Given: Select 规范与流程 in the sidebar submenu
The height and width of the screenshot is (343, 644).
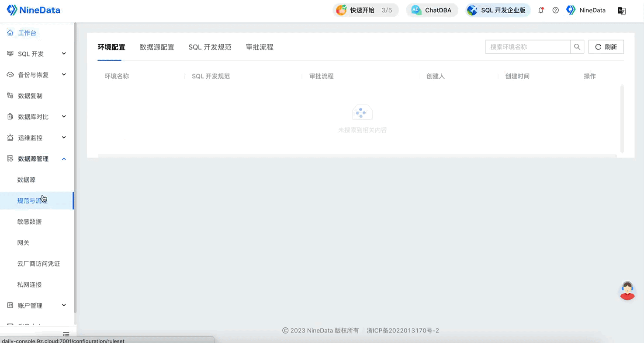Looking at the screenshot, I should tap(37, 201).
